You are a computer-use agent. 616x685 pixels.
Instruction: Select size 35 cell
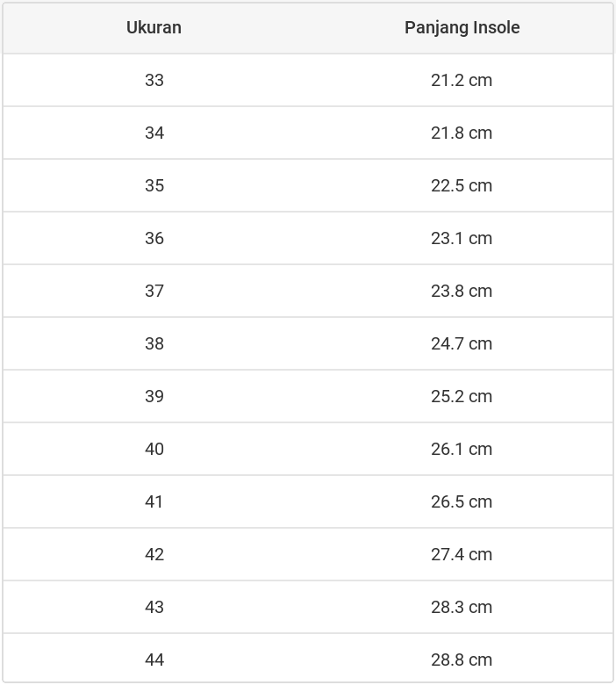click(x=154, y=185)
